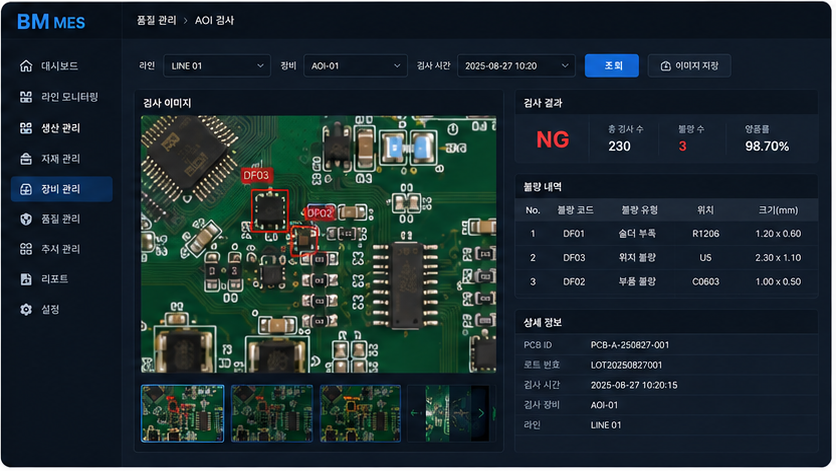836x471 pixels.
Task: Click 품질 관리 breadcrumb link
Action: pyautogui.click(x=156, y=20)
